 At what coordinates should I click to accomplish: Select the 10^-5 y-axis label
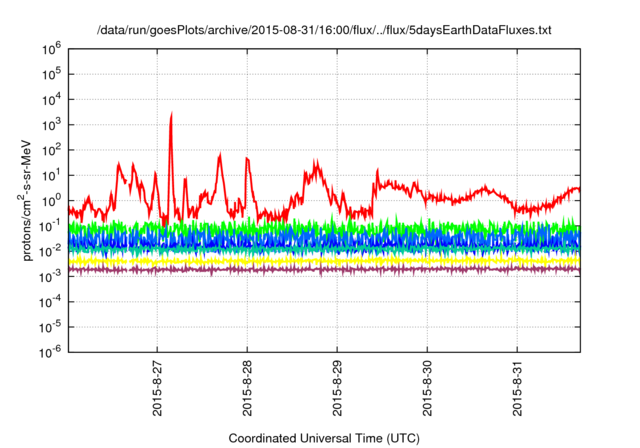click(x=50, y=328)
